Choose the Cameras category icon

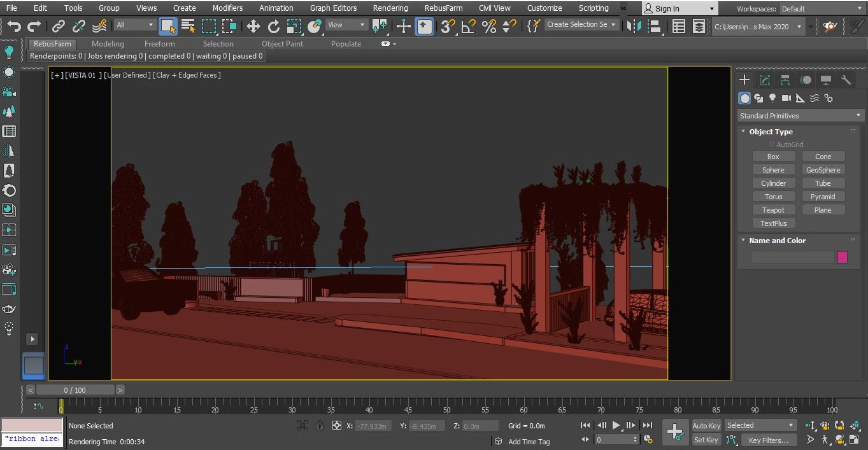786,98
